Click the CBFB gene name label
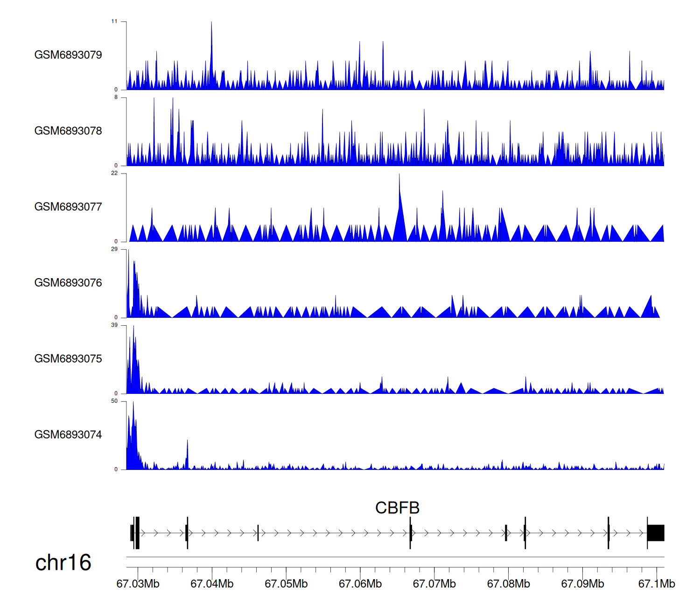Screen dimensions: 700x616 (397, 508)
